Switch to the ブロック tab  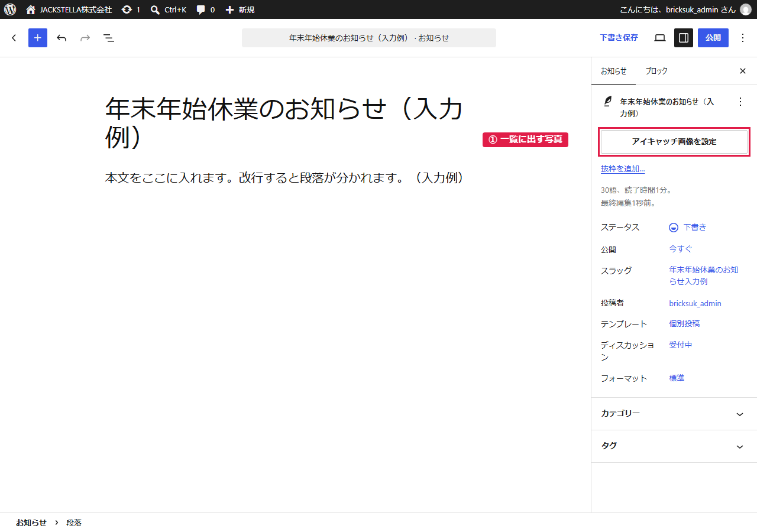(656, 71)
